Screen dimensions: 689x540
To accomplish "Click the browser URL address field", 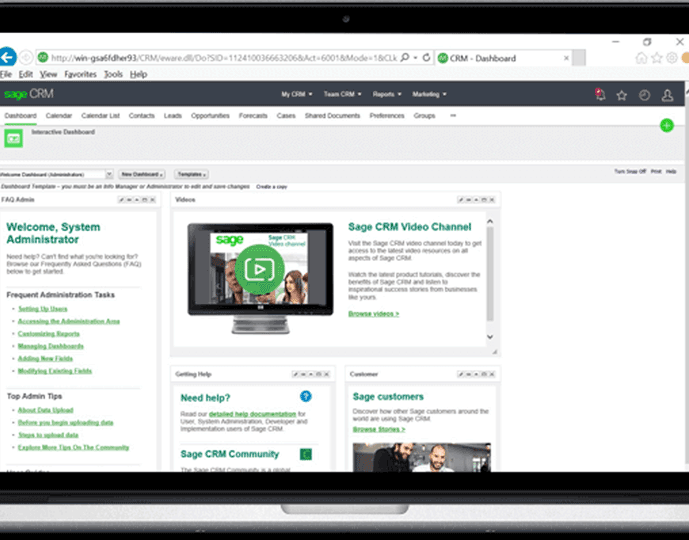I will coord(224,58).
